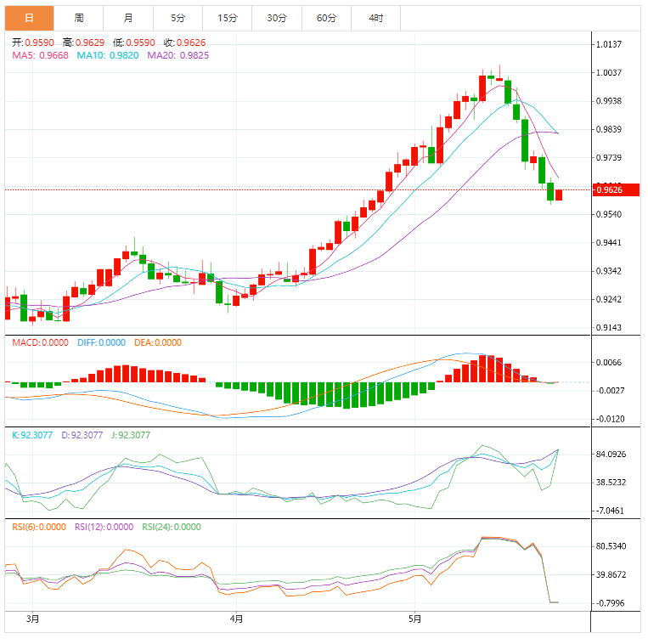This screenshot has height=644, width=648.
Task: Click the last red candlestick at 0.9626
Action: pos(559,195)
